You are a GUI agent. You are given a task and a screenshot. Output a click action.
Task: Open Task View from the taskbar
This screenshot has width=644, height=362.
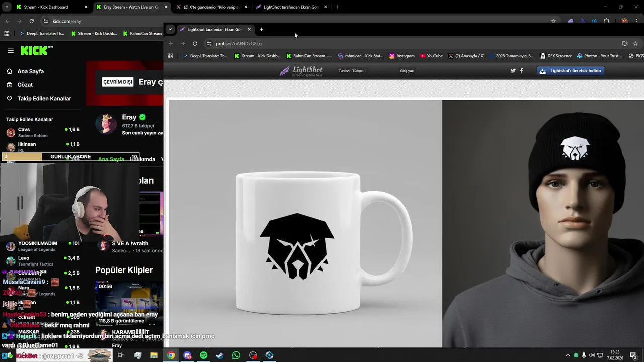(121, 355)
